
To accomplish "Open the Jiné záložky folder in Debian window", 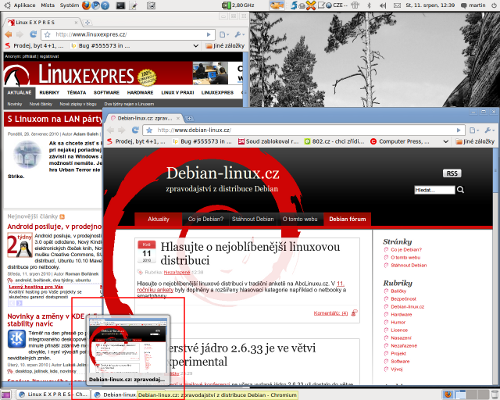I will 475,142.
